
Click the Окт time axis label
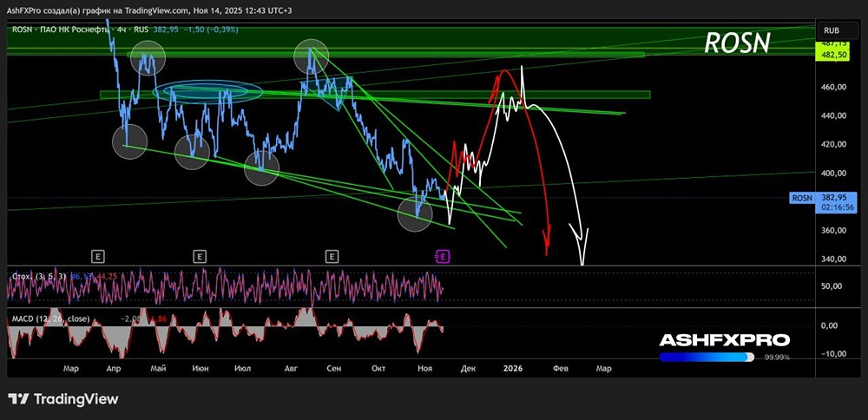click(378, 369)
